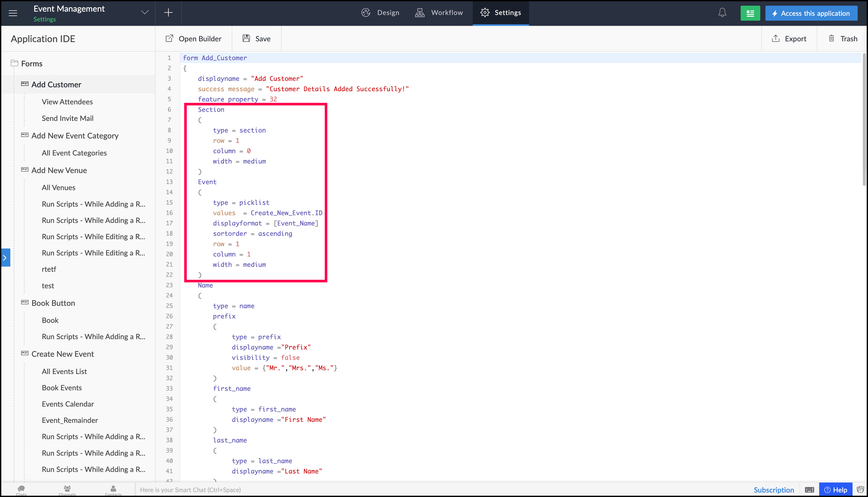Open the notifications bell
The height and width of the screenshot is (497, 868).
[722, 13]
